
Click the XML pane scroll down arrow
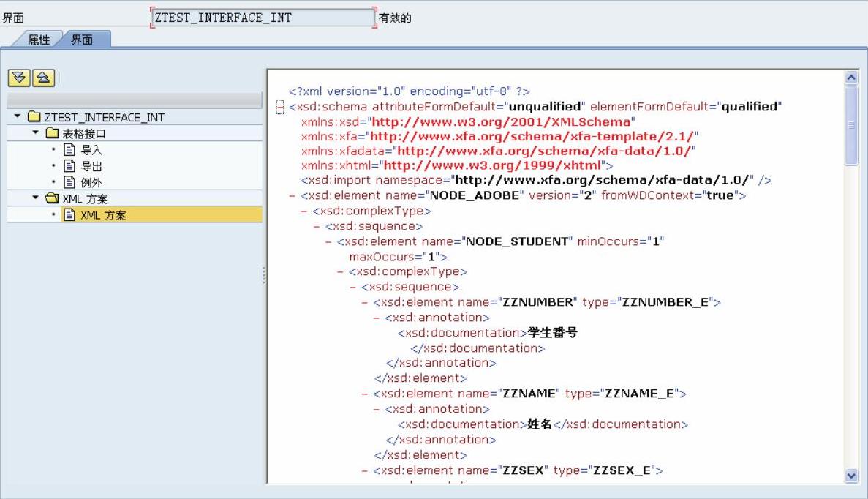[851, 475]
